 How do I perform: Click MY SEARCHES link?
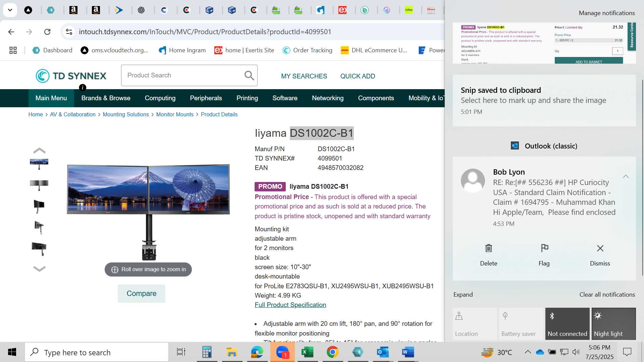pos(304,76)
